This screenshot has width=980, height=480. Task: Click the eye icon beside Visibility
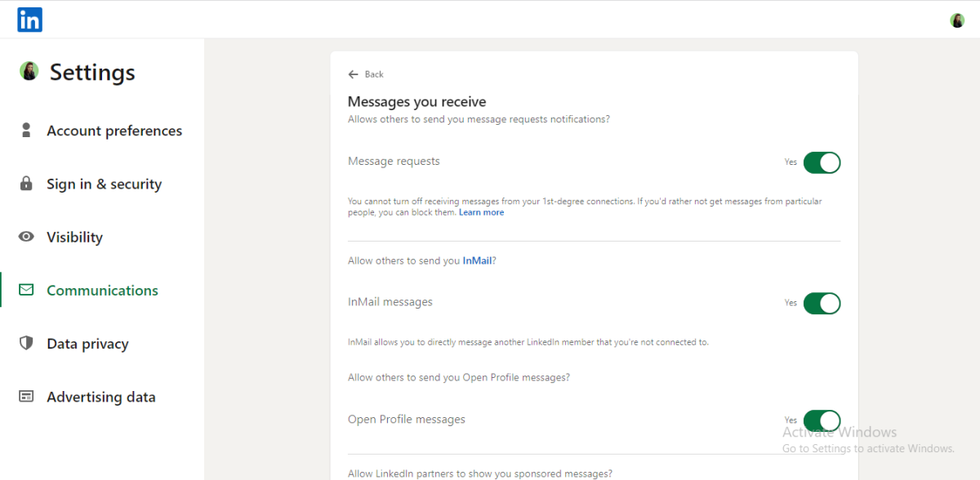pyautogui.click(x=27, y=237)
